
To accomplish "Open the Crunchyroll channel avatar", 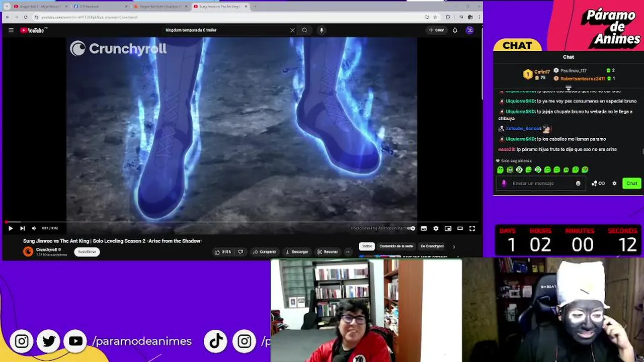I will [28, 252].
